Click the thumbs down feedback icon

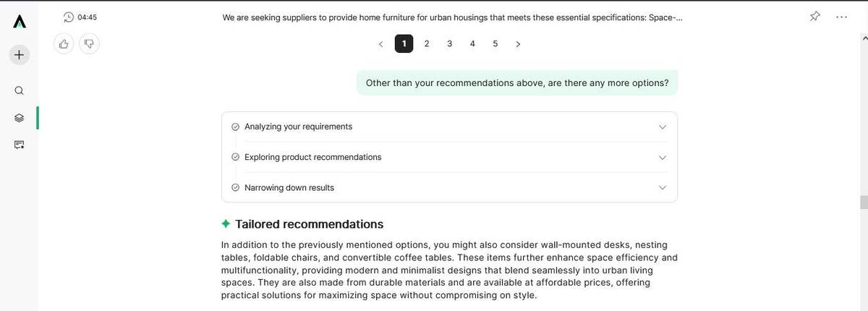[x=88, y=44]
